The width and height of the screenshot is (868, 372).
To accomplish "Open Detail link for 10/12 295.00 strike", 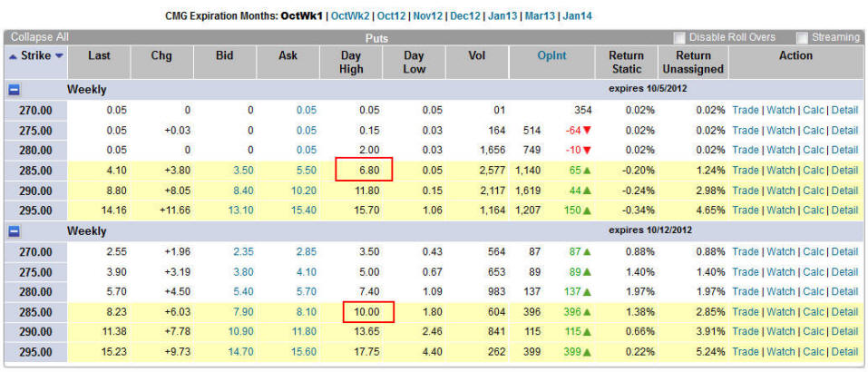I will tap(844, 352).
